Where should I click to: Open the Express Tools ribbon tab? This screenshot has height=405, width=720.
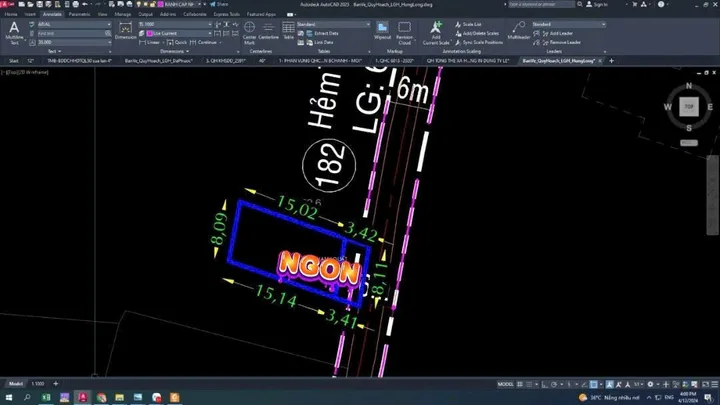(226, 14)
